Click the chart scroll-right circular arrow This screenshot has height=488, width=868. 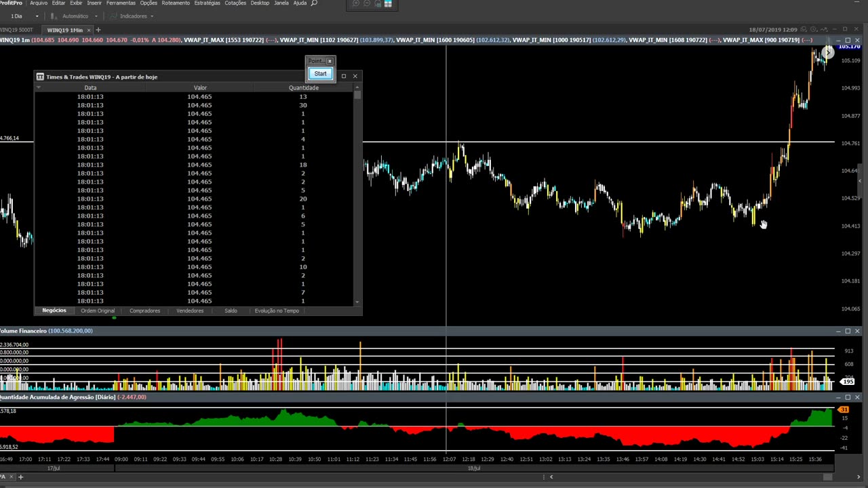pyautogui.click(x=828, y=53)
